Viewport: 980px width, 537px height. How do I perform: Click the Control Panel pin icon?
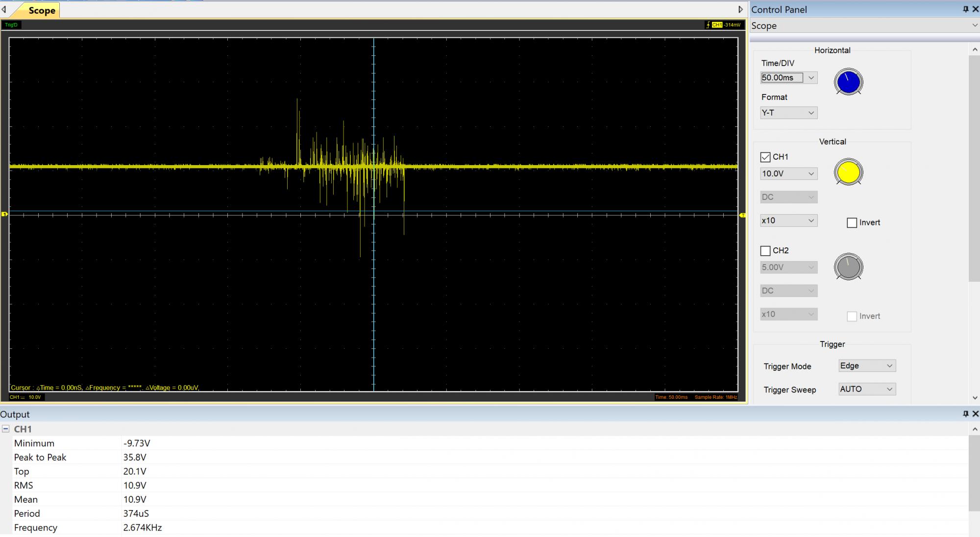coord(966,9)
